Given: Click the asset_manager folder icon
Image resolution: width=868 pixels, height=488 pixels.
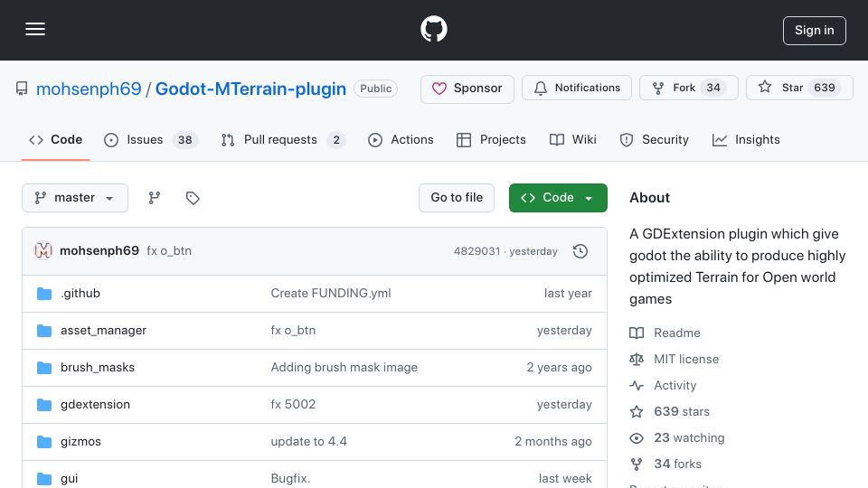Looking at the screenshot, I should 44,331.
